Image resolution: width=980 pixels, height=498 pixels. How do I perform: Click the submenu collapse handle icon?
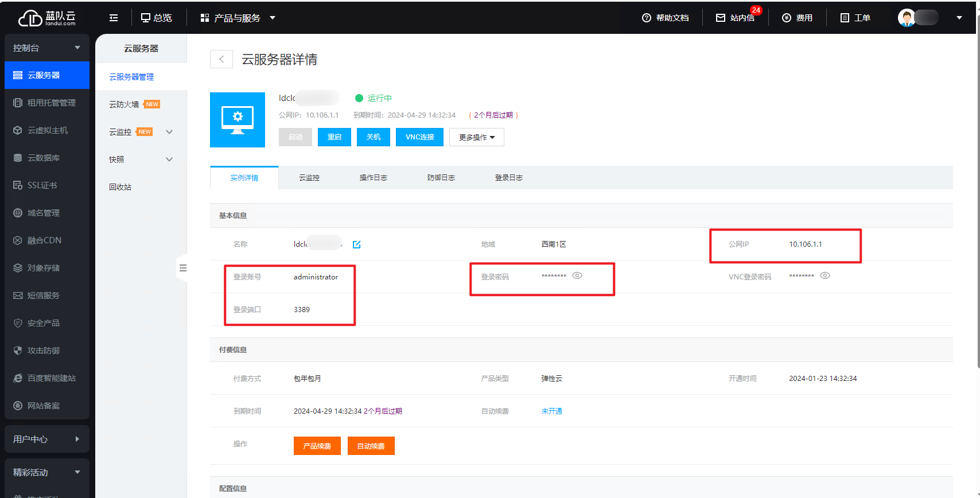182,268
